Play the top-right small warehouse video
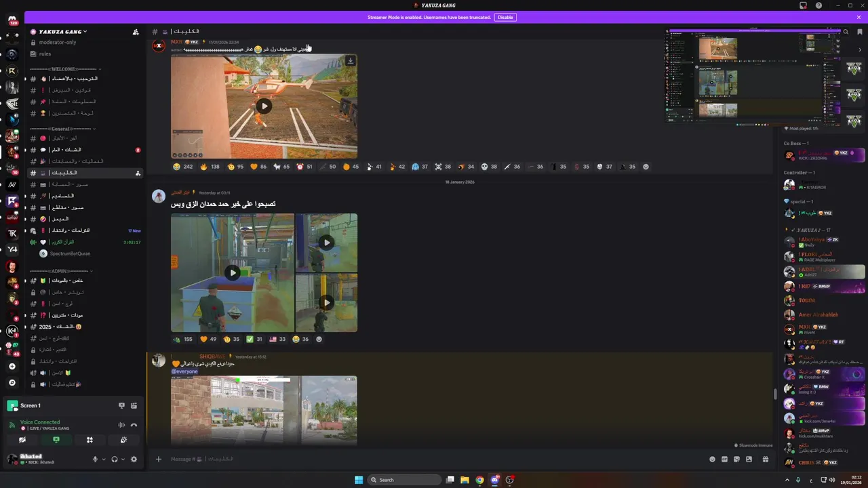 coord(326,243)
